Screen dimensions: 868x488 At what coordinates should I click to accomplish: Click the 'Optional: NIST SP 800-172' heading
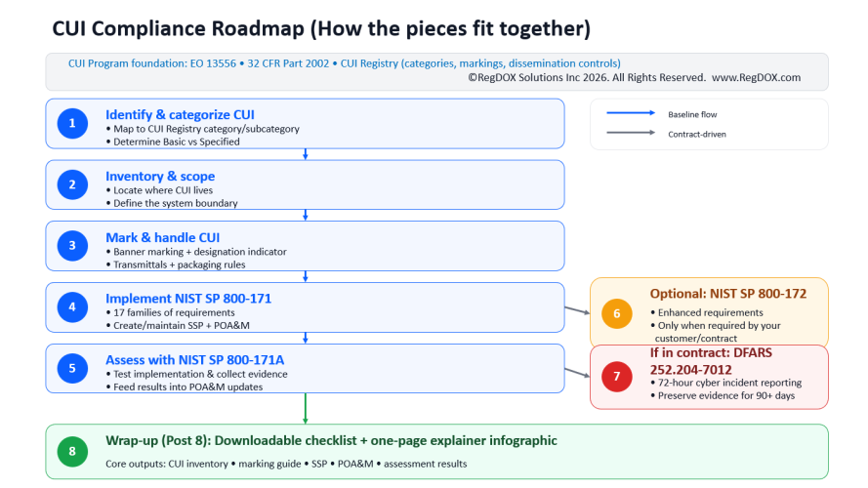(728, 294)
